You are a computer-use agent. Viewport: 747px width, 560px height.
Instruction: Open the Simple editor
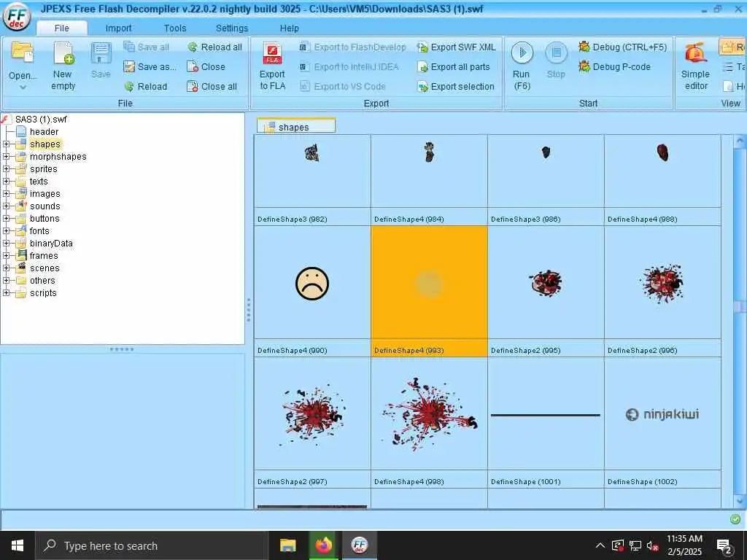695,66
